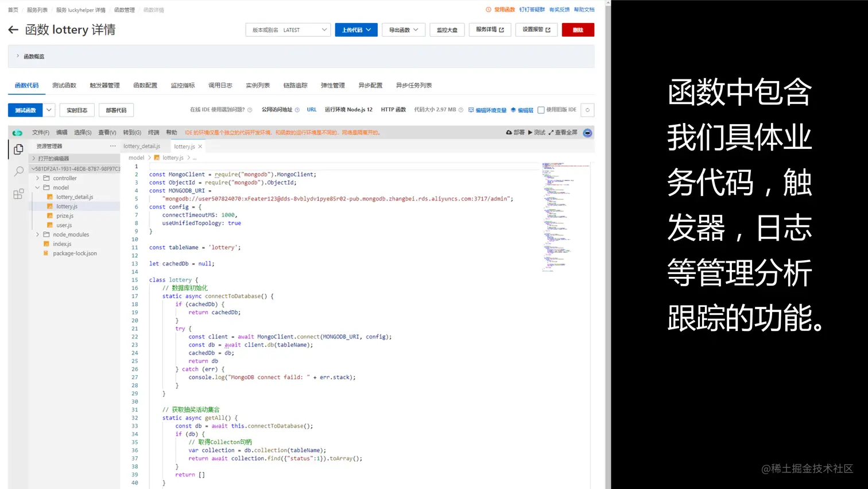Click the back arrow beside 函数 lottery 详情
The height and width of the screenshot is (489, 868).
pyautogui.click(x=13, y=29)
